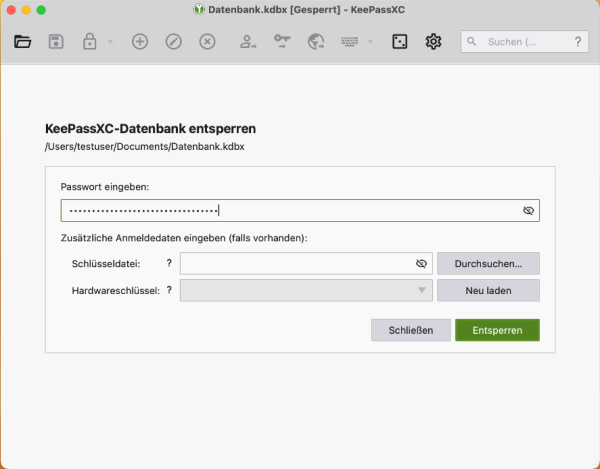Click the open database folder icon
This screenshot has width=600, height=469.
(x=23, y=42)
